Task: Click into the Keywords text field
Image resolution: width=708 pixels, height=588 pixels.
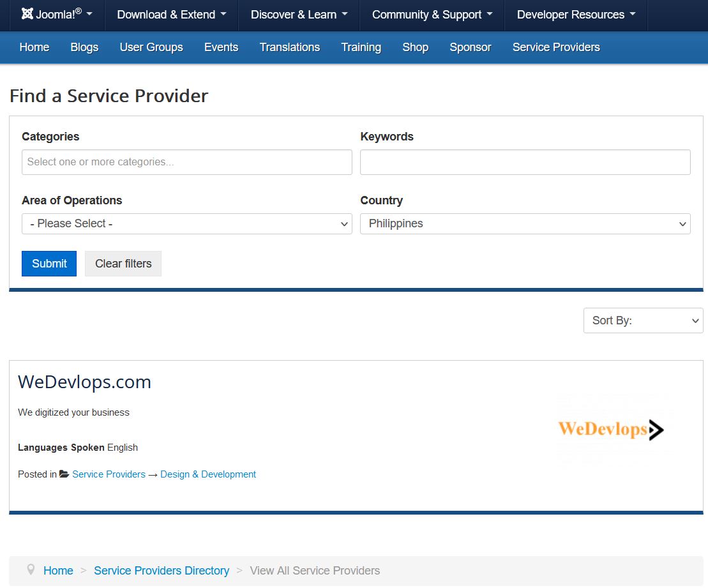Action: click(525, 162)
